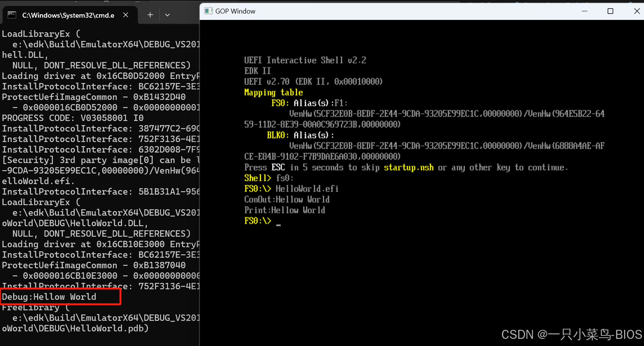Viewport: 644px width, 346px height.
Task: Click the GOP Window title text
Action: pos(235,11)
